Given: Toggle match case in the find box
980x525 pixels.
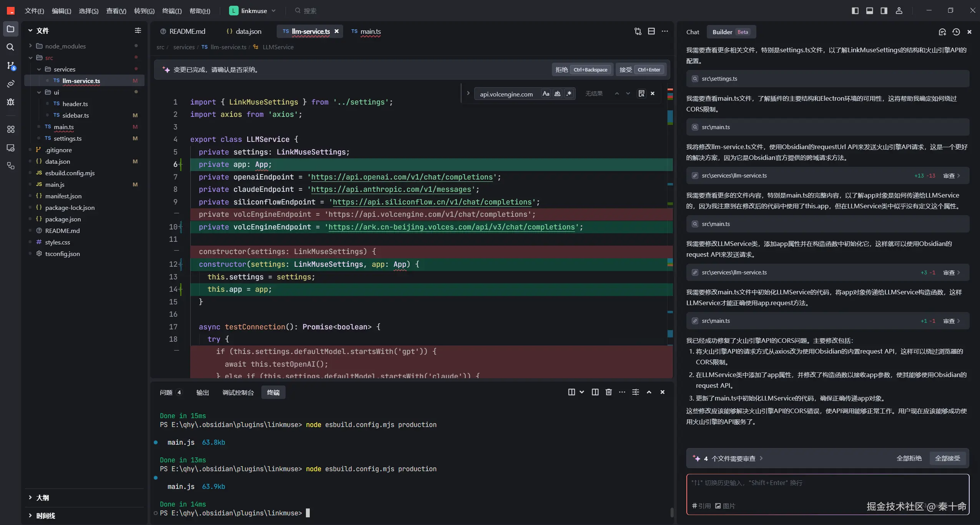Looking at the screenshot, I should (x=546, y=93).
